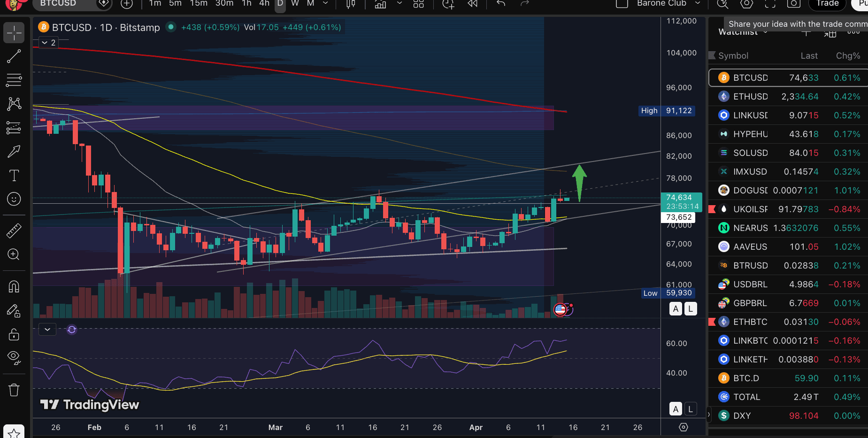Toggle auto scale A on RSI pane
The image size is (868, 438).
pyautogui.click(x=676, y=409)
